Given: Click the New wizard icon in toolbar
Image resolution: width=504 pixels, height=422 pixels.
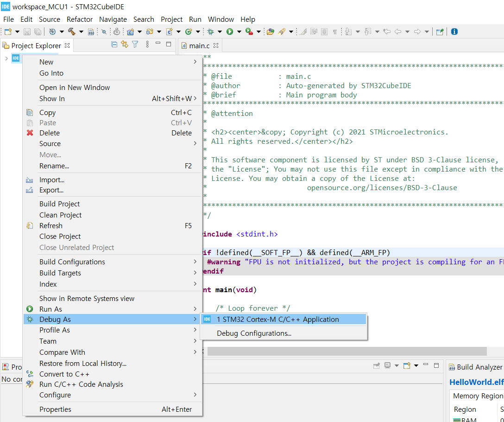Looking at the screenshot, I should pos(8,32).
